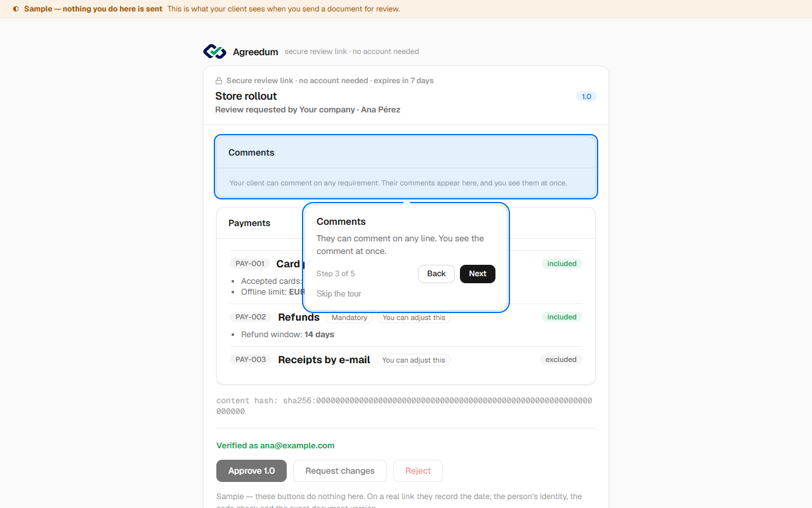Click the 1.0 version badge

pyautogui.click(x=586, y=97)
